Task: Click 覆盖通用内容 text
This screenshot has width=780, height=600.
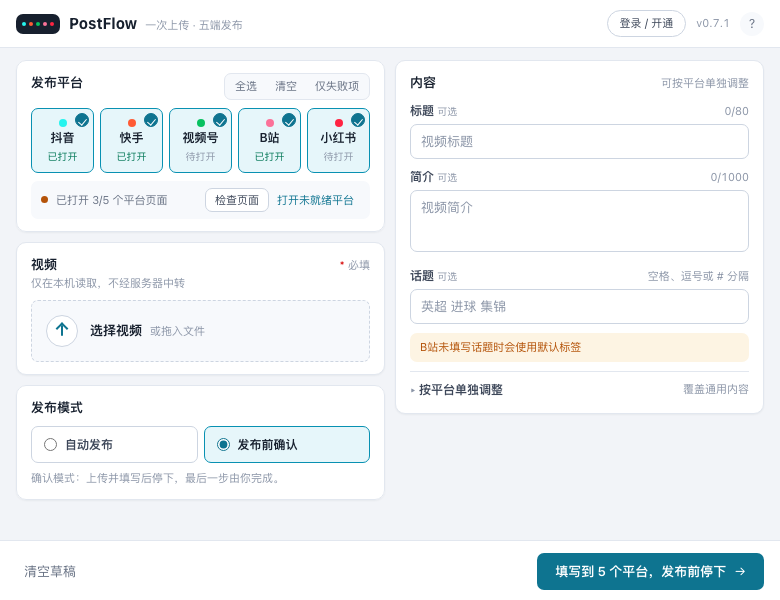Action: [x=716, y=389]
